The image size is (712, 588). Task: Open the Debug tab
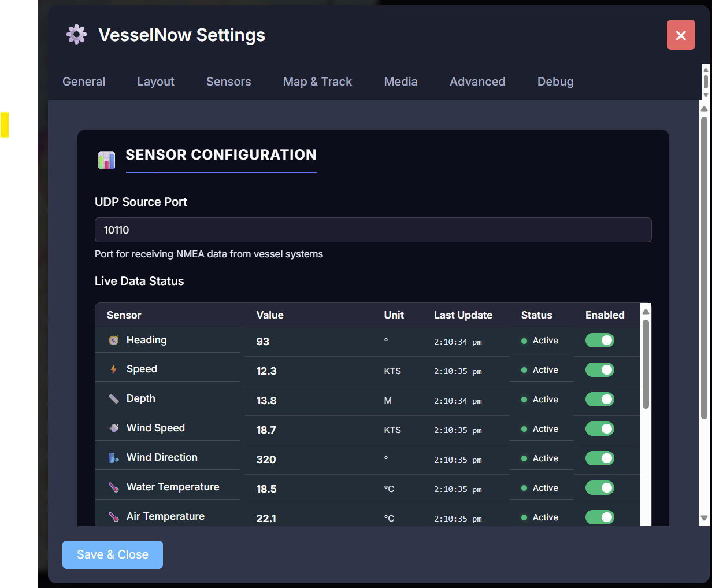pyautogui.click(x=555, y=82)
